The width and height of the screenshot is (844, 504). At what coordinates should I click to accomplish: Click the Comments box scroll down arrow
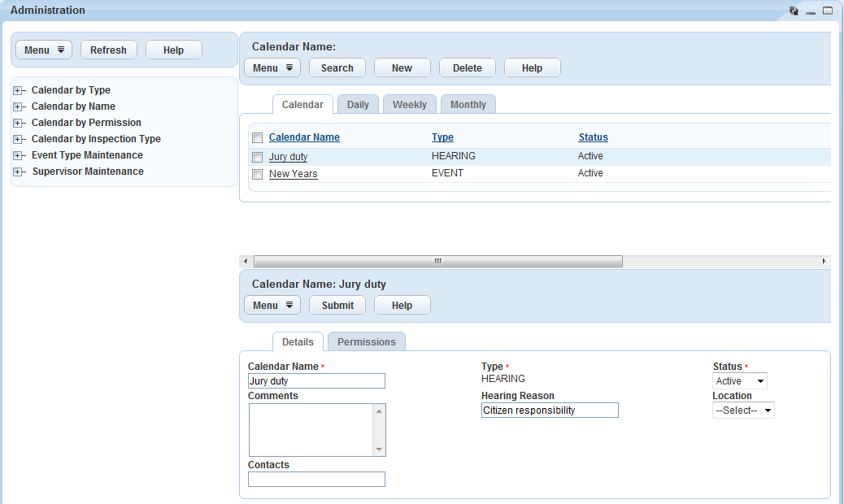coord(378,450)
